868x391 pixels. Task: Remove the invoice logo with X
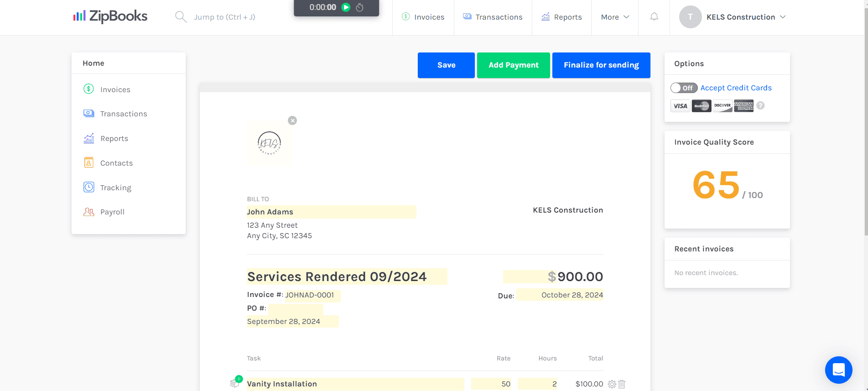coord(292,120)
